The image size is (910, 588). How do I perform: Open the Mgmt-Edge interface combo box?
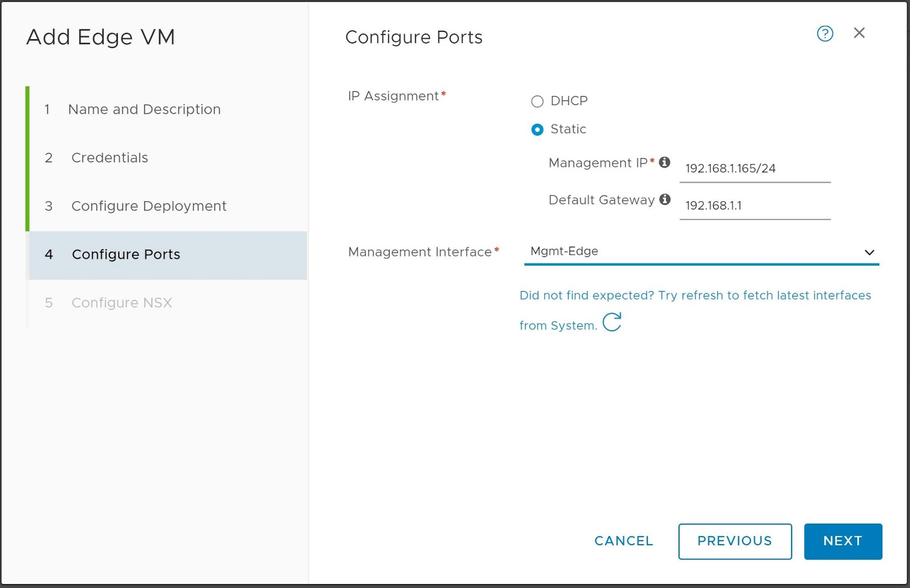[682, 251]
